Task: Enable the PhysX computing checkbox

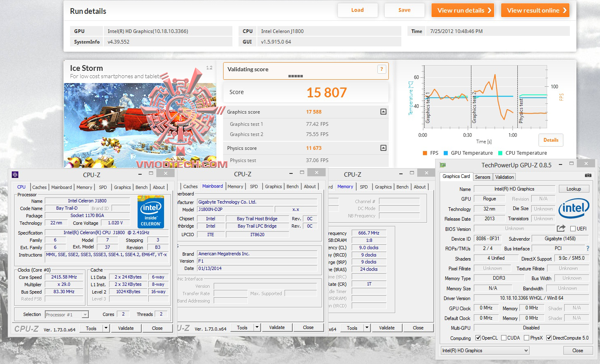Action: 526,338
